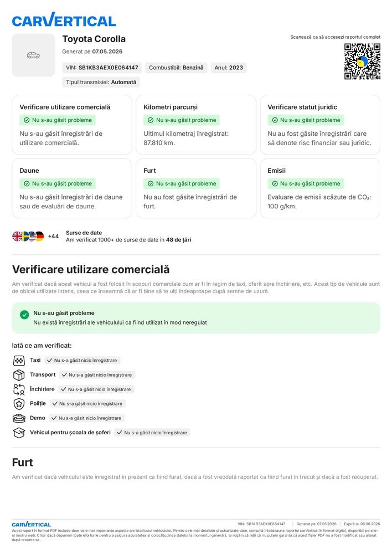Click the QR code for full report
Screen dimensions: 392x554
click(362, 61)
